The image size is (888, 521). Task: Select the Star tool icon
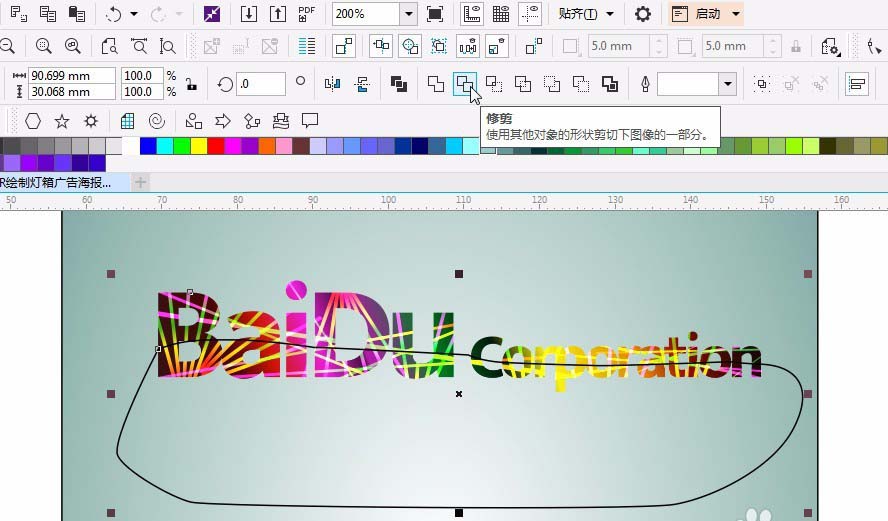click(x=62, y=121)
